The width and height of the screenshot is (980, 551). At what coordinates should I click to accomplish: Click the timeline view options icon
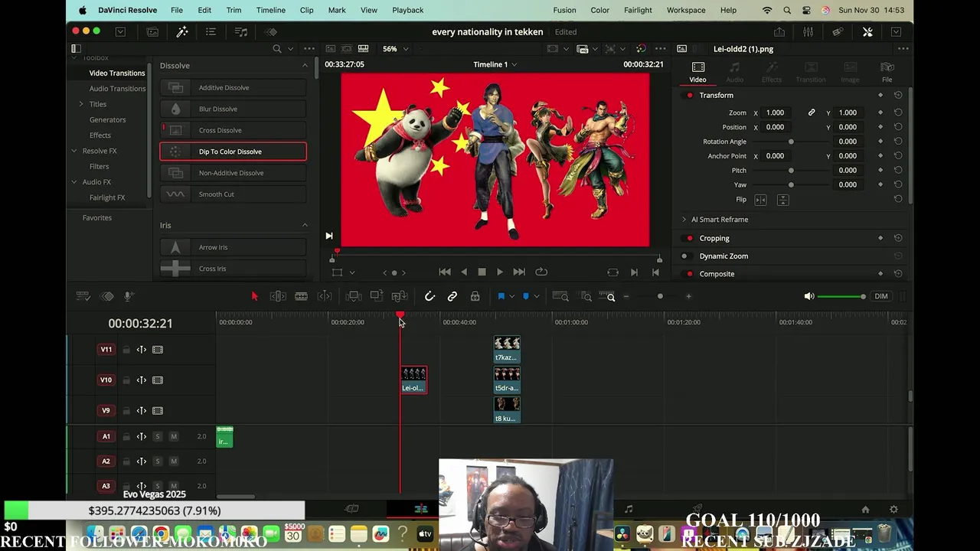[x=83, y=296]
